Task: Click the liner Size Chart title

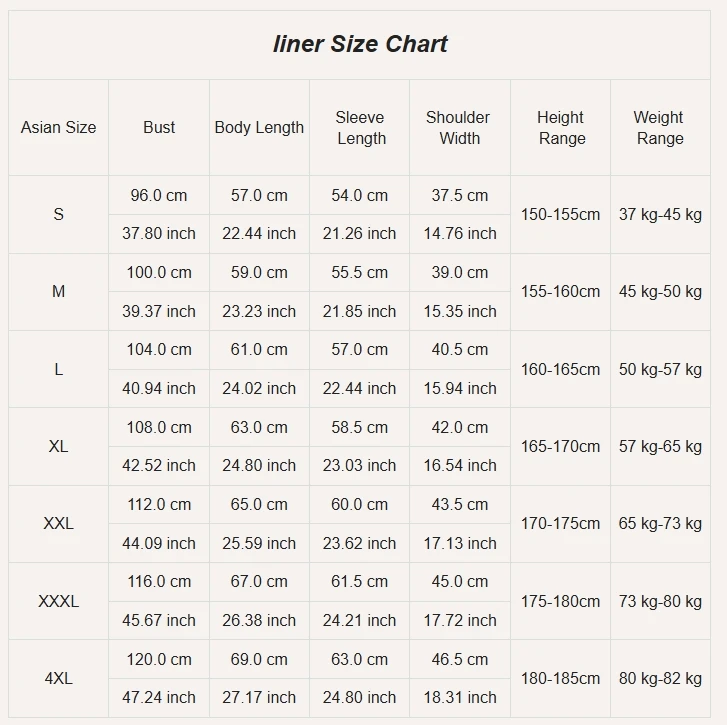Action: (360, 44)
